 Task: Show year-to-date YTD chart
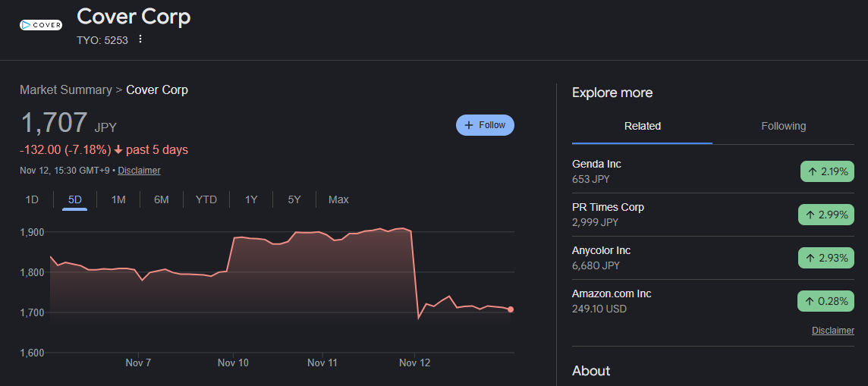tap(206, 199)
